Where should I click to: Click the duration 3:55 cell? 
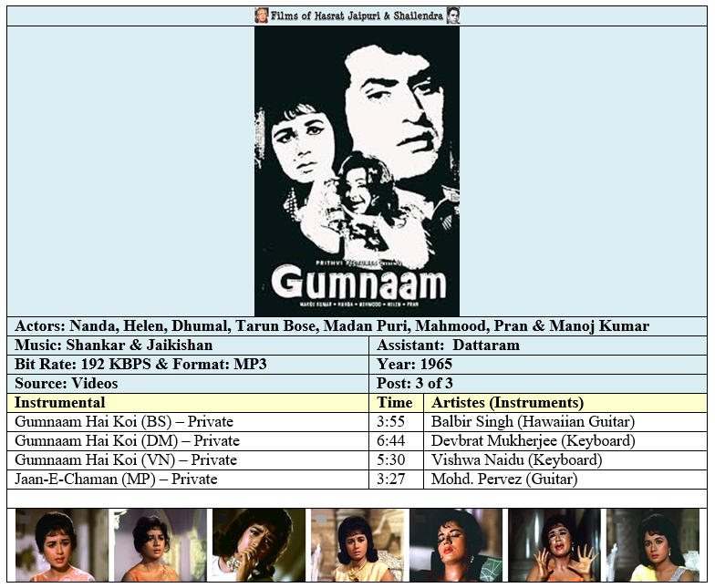pos(396,422)
